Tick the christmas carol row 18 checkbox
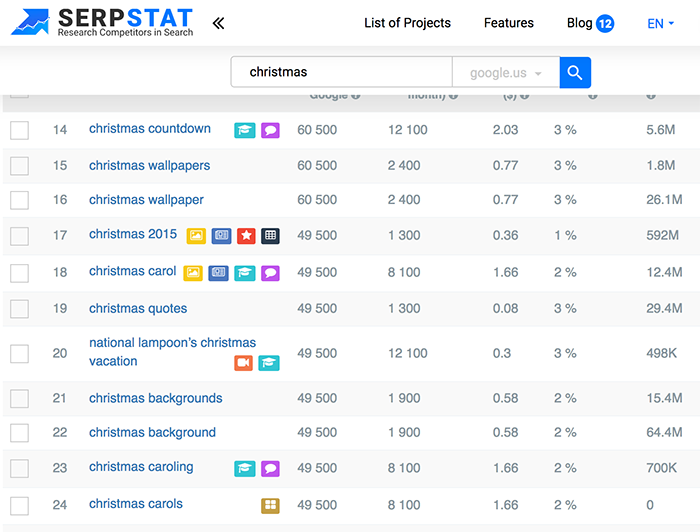700x532 pixels. [x=20, y=273]
